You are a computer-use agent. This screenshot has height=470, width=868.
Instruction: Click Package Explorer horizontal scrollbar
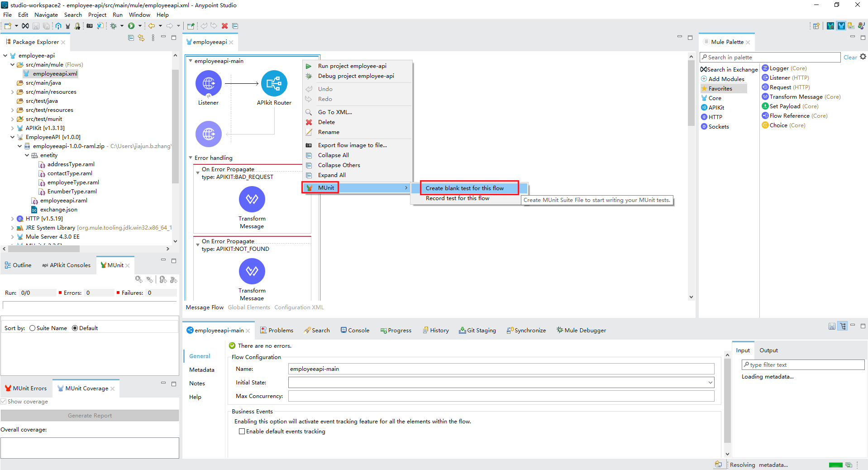44,249
